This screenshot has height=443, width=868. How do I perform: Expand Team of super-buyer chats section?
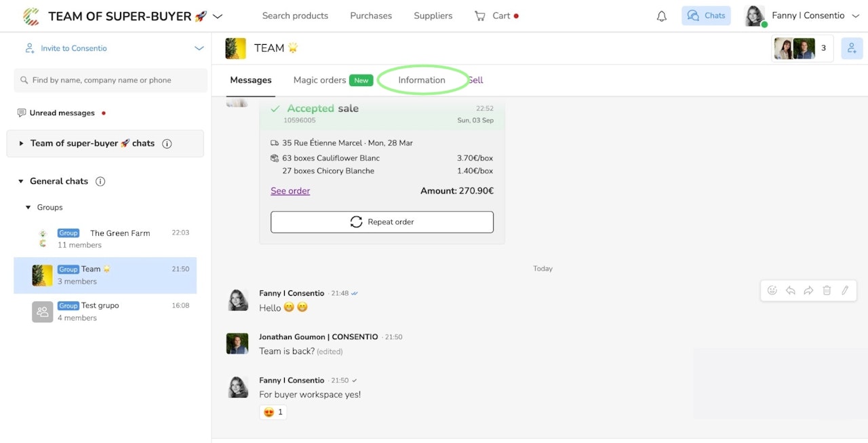[22, 144]
